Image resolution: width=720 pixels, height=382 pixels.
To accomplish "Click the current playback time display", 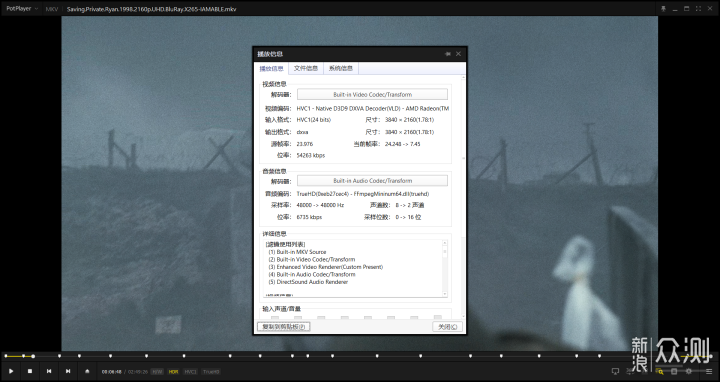I will coord(112,371).
